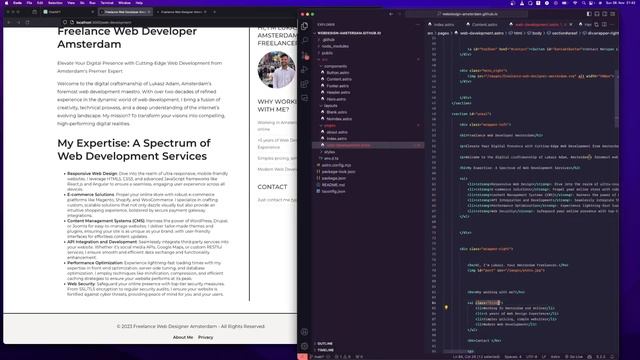Open astro.config.mjs in the Explorer
The width and height of the screenshot is (640, 360).
coord(336,165)
